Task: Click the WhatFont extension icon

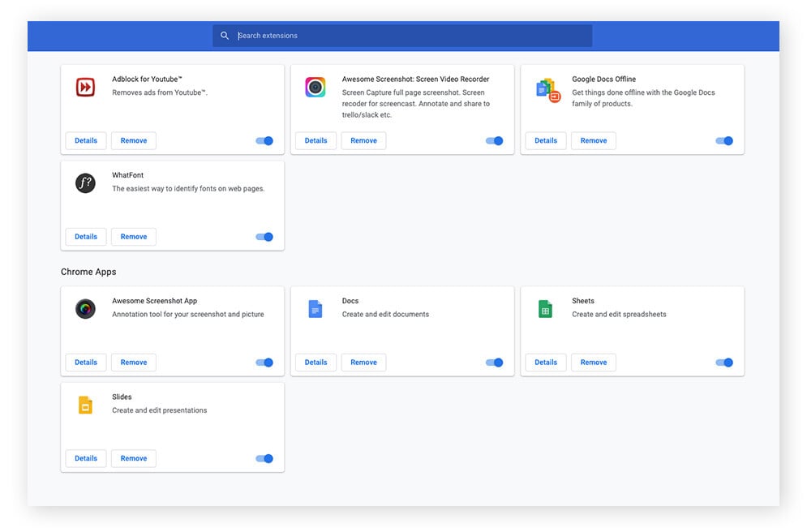Action: tap(85, 182)
